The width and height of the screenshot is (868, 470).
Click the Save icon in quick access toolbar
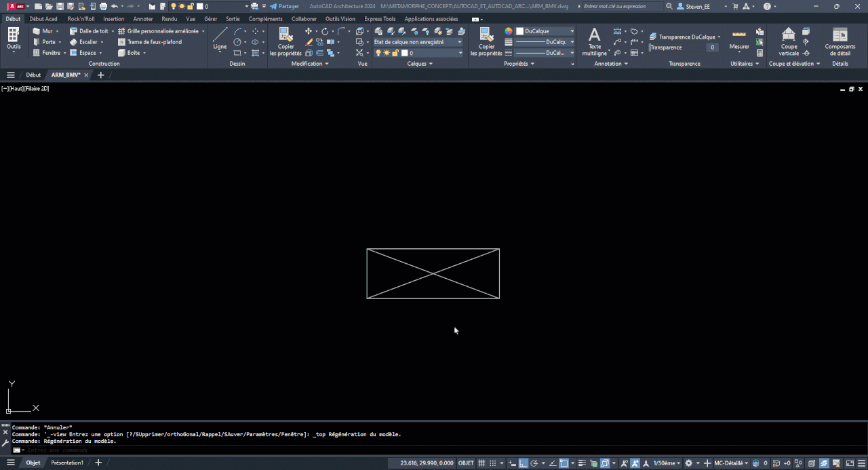59,6
